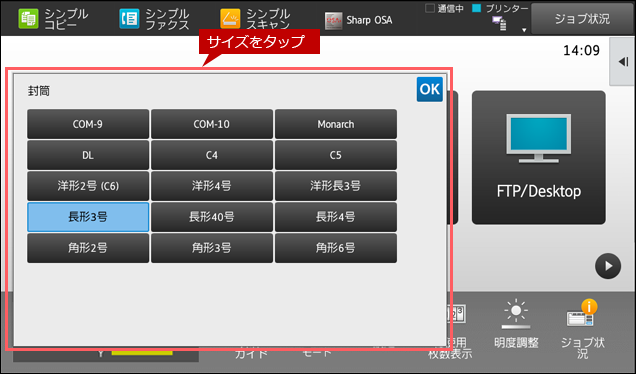Select 洋形4号 envelope size
Screen dimensions: 636x374
click(212, 186)
